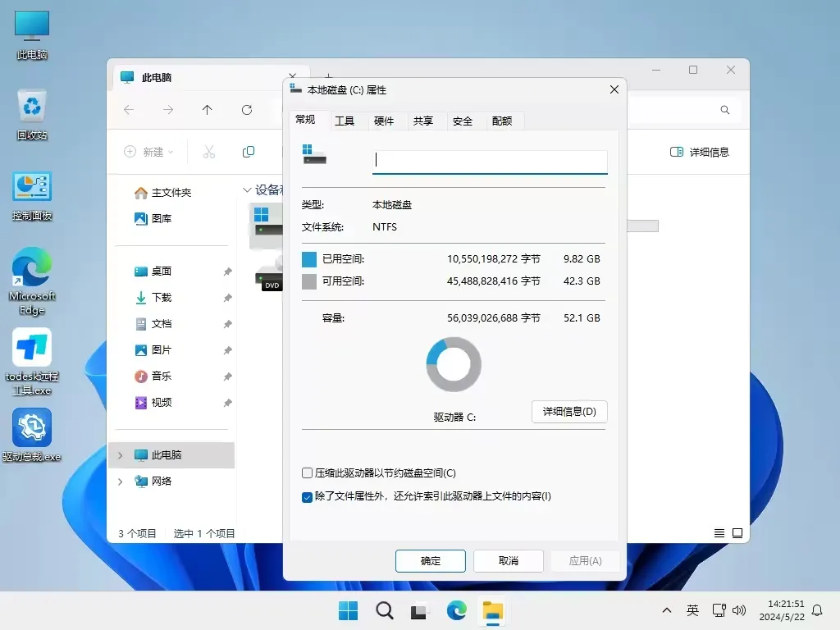840x630 pixels.
Task: Click the Copy icon in the Explorer toolbar
Action: click(x=249, y=152)
